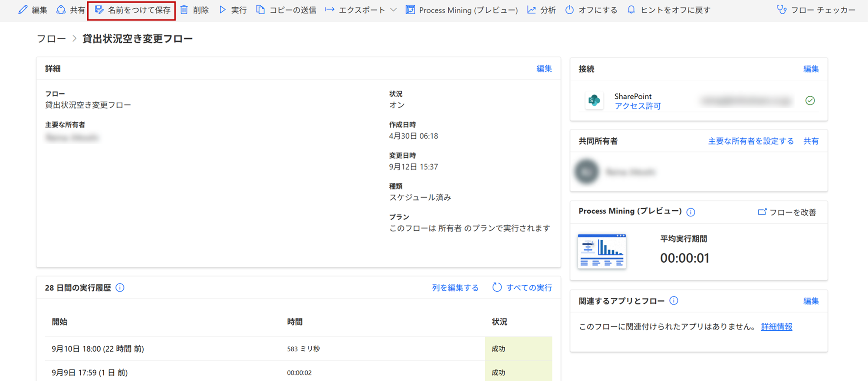Screen dimensions: 868x381
Task: Open the Analytics (分析) chart icon
Action: [532, 10]
